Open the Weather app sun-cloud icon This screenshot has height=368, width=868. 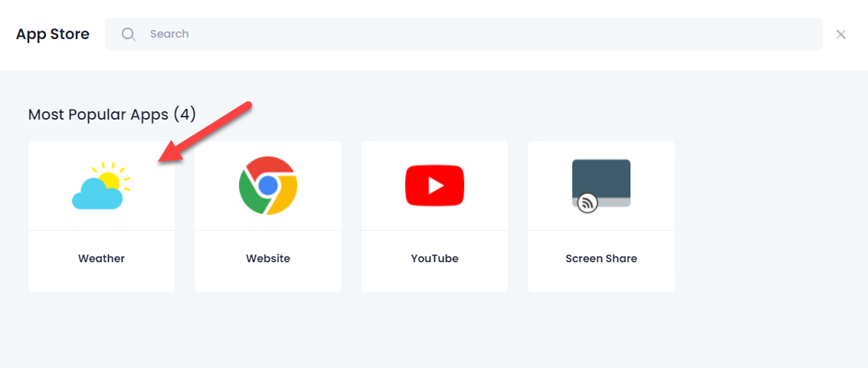click(x=101, y=186)
